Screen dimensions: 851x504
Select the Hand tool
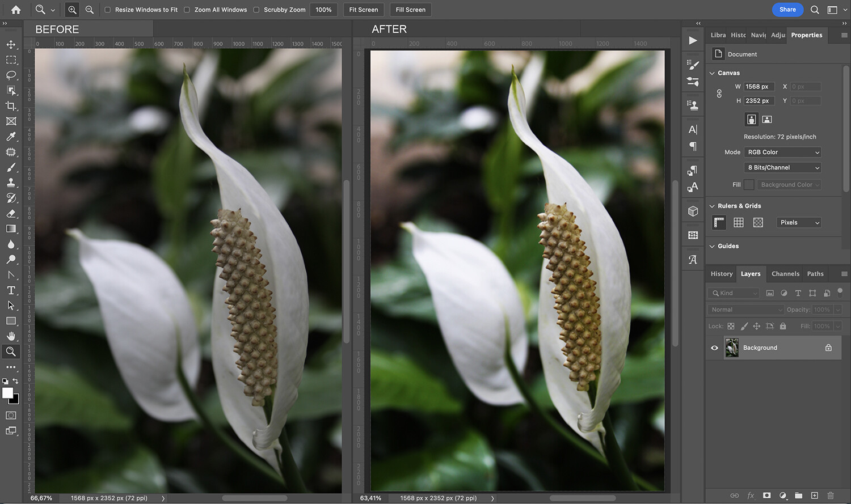click(11, 336)
